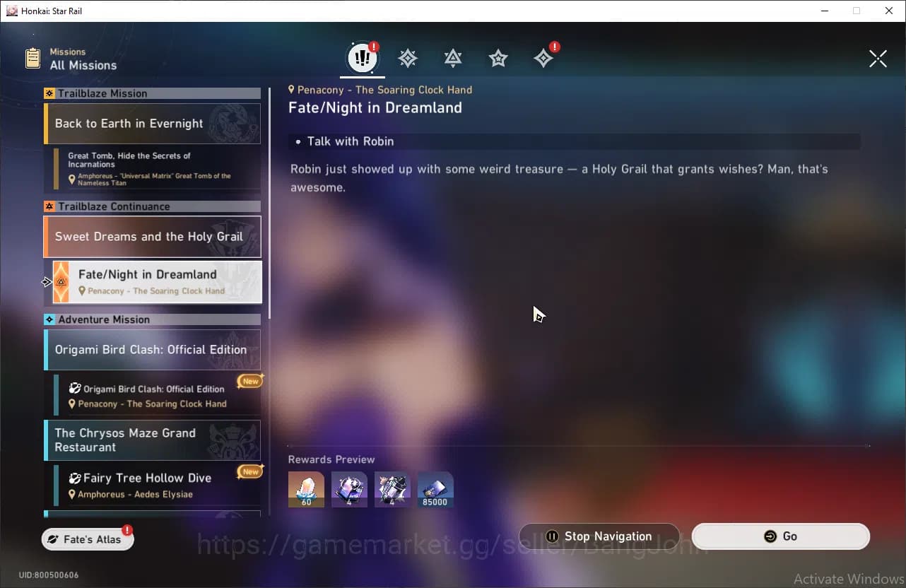Viewport: 906px width, 588px height.
Task: Open the diamond filter tab with red badge
Action: [x=543, y=59]
